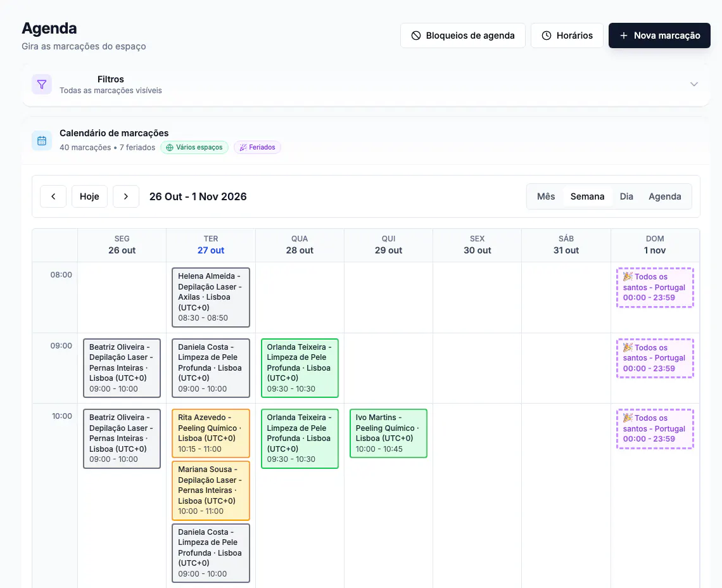Select the QUA 28 out column header
This screenshot has height=588, width=722.
pos(300,245)
